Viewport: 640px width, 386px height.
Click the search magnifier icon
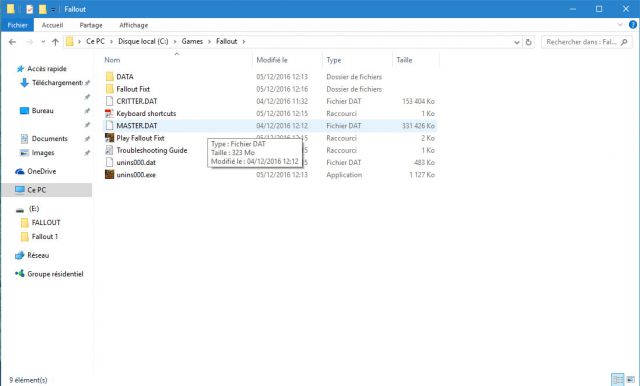[x=624, y=42]
